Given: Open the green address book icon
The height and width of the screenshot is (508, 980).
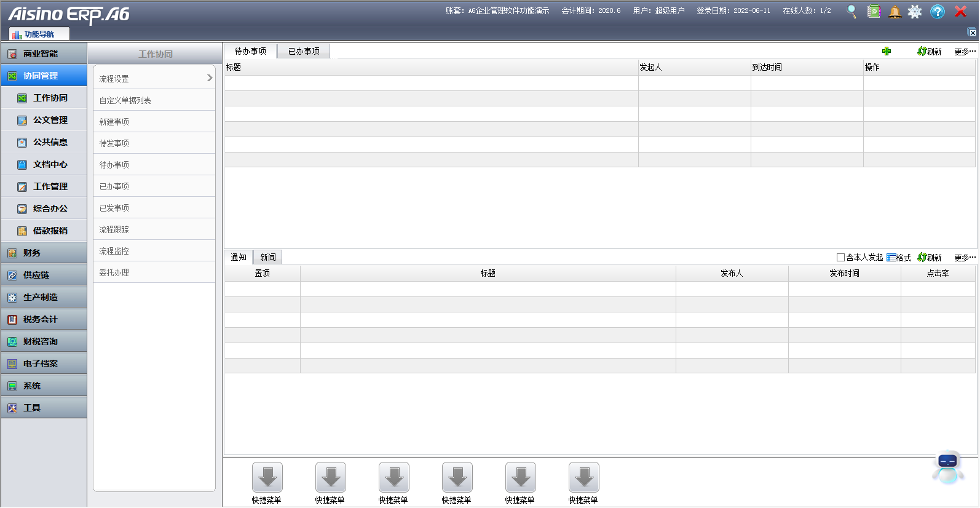Looking at the screenshot, I should 874,12.
